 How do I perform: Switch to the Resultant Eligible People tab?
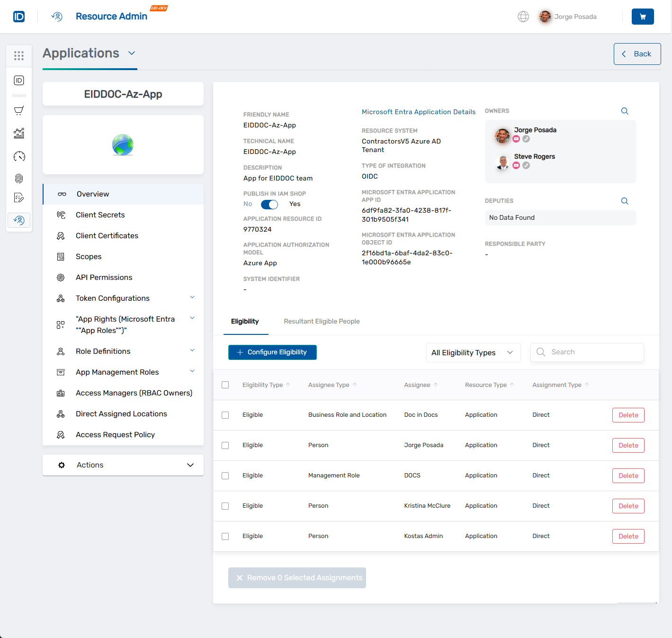pos(321,321)
